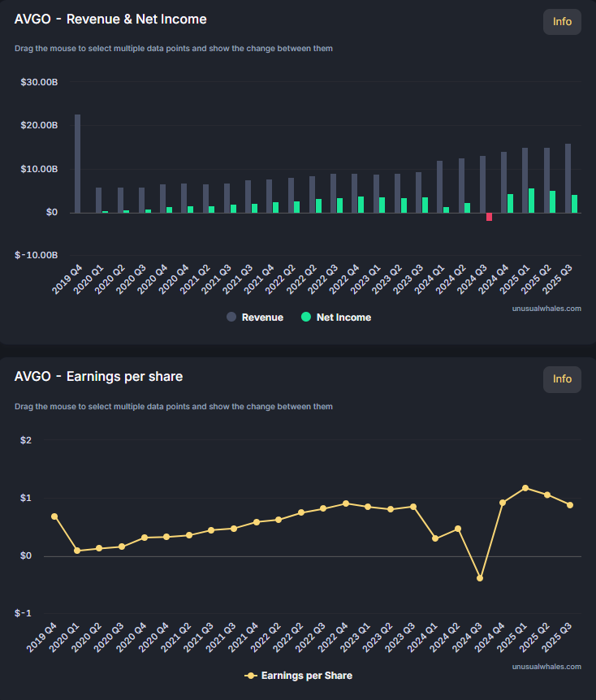Click the green Net Income legend dot
The image size is (596, 700).
(x=306, y=318)
